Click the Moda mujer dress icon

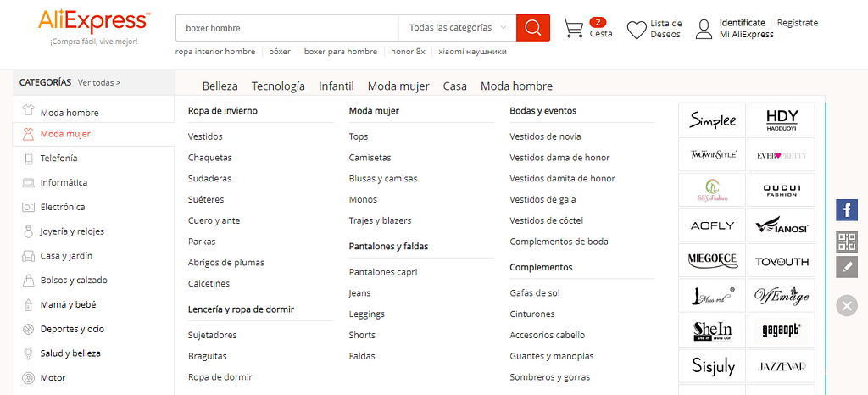coord(28,134)
